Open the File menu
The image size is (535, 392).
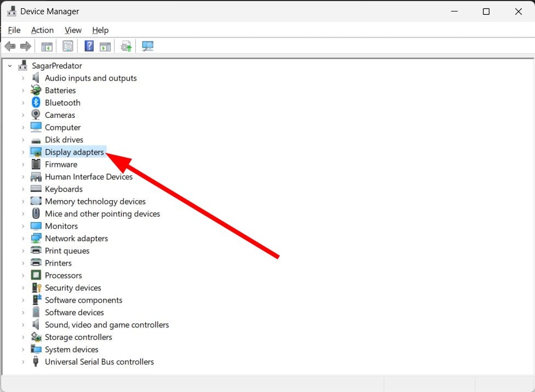(x=14, y=30)
